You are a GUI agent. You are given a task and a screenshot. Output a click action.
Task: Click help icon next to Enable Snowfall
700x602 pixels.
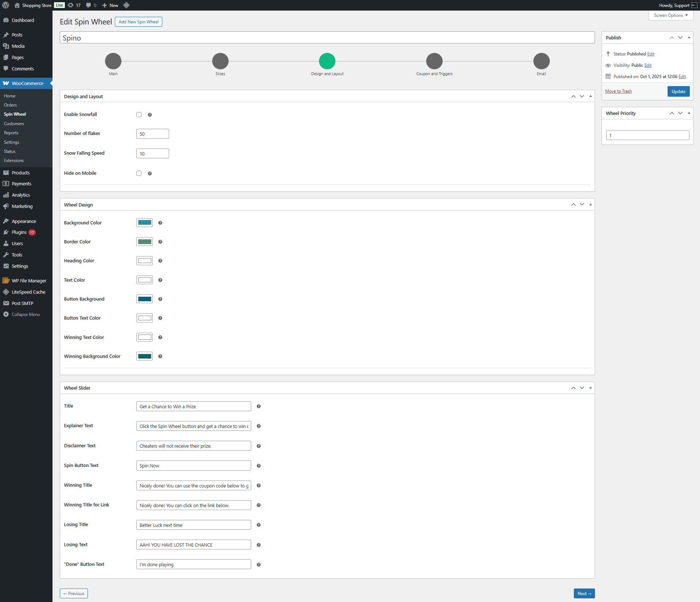coord(149,115)
